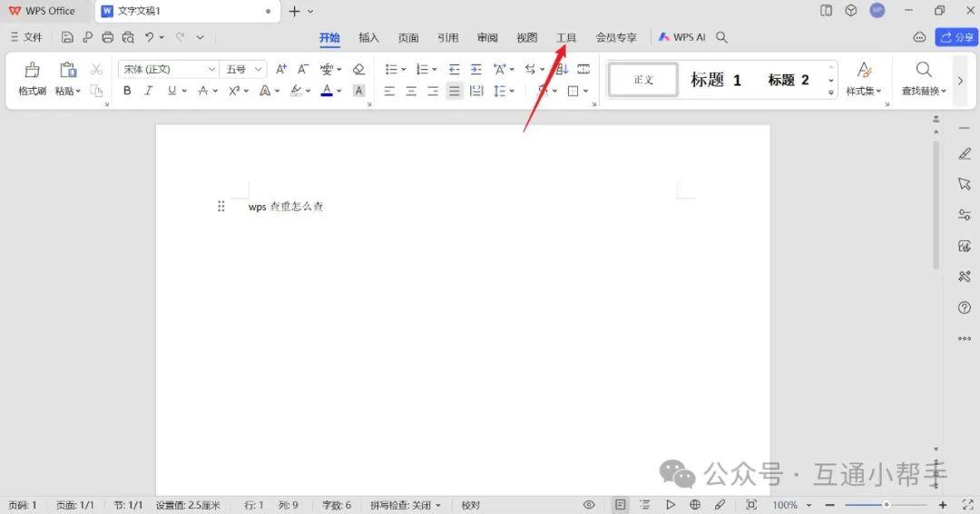Image resolution: width=980 pixels, height=514 pixels.
Task: Click the globe web layout icon in status bar
Action: click(x=695, y=505)
